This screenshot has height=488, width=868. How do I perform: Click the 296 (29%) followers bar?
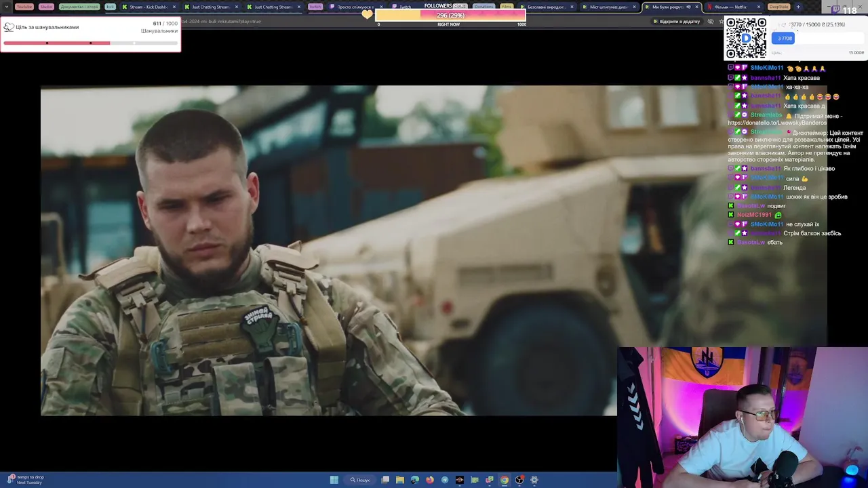tap(450, 15)
